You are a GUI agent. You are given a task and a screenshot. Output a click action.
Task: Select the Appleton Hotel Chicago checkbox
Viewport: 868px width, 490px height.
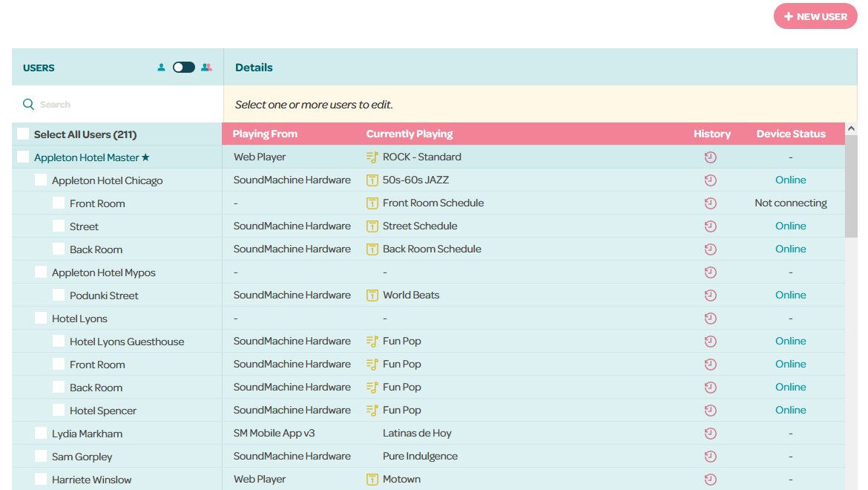point(40,180)
